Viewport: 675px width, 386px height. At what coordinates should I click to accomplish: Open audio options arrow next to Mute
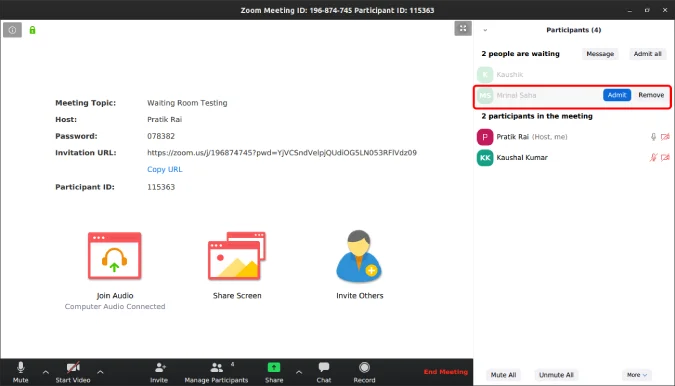[x=46, y=372]
